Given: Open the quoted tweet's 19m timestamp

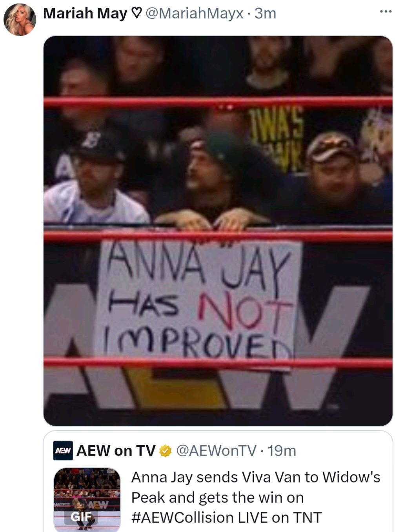Looking at the screenshot, I should coord(282,451).
